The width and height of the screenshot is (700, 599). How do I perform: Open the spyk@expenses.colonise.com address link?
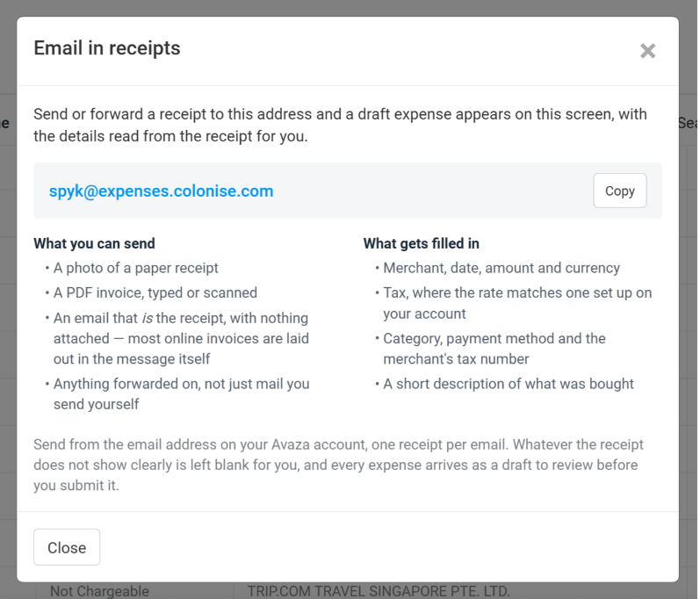161,191
